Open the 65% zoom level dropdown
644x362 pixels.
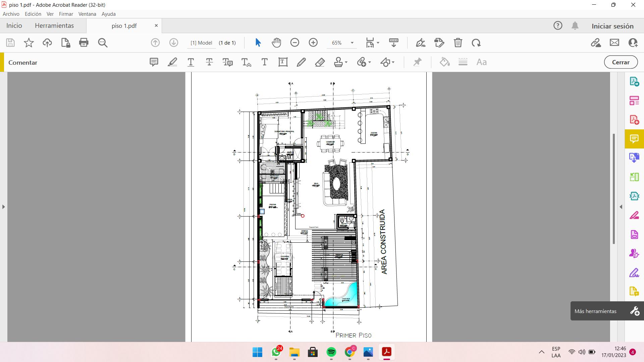(x=352, y=43)
